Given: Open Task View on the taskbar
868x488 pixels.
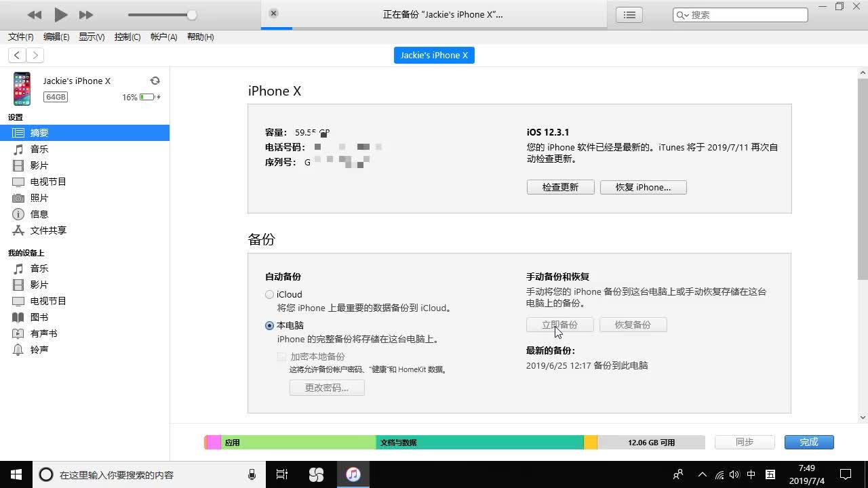Looking at the screenshot, I should click(282, 474).
